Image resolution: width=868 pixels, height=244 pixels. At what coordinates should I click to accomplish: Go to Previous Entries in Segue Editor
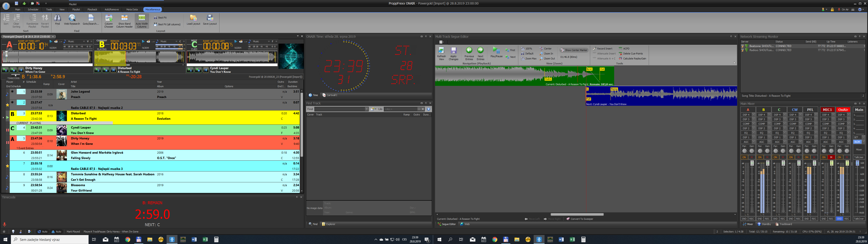pos(469,54)
